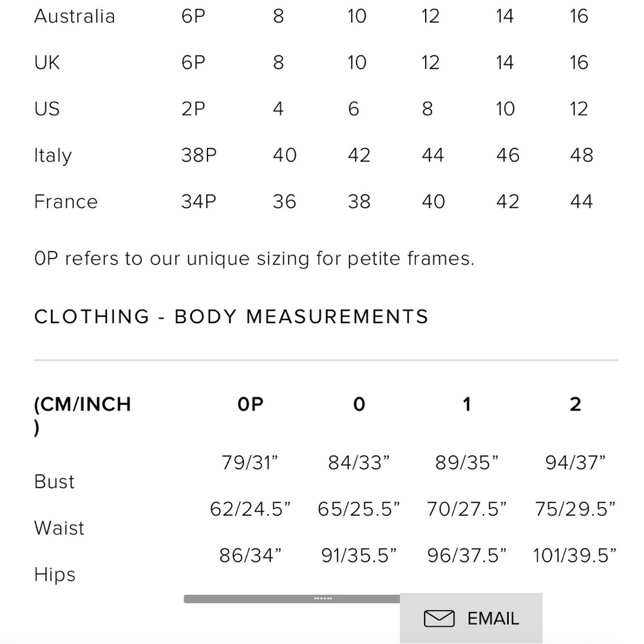Select the 0P size column header
The height and width of the screenshot is (644, 644).
pos(250,404)
